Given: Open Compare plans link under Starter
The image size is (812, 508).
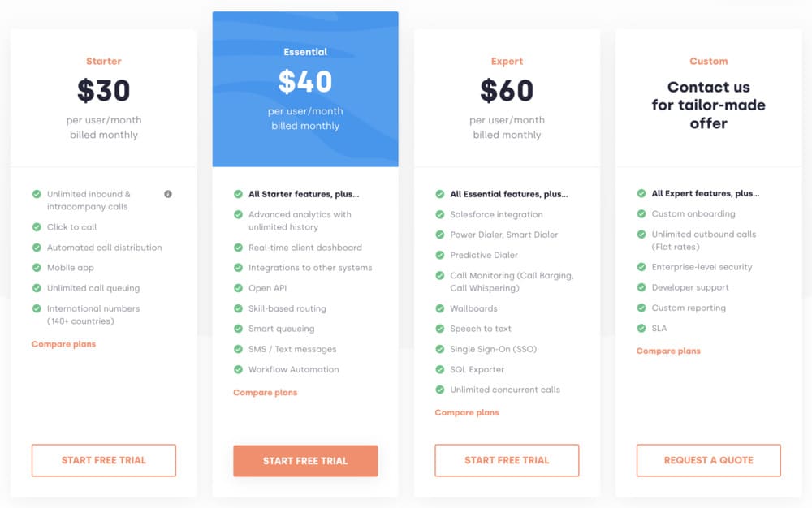Looking at the screenshot, I should coord(63,344).
